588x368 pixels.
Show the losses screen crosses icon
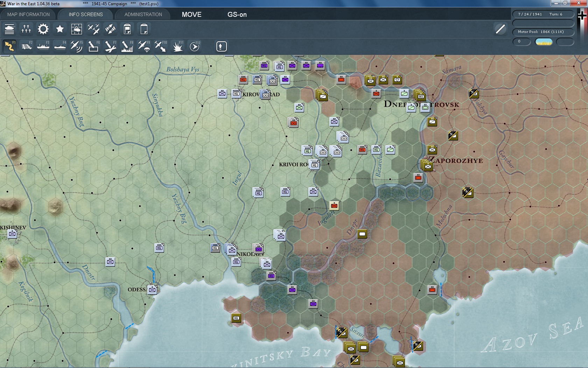(x=26, y=29)
